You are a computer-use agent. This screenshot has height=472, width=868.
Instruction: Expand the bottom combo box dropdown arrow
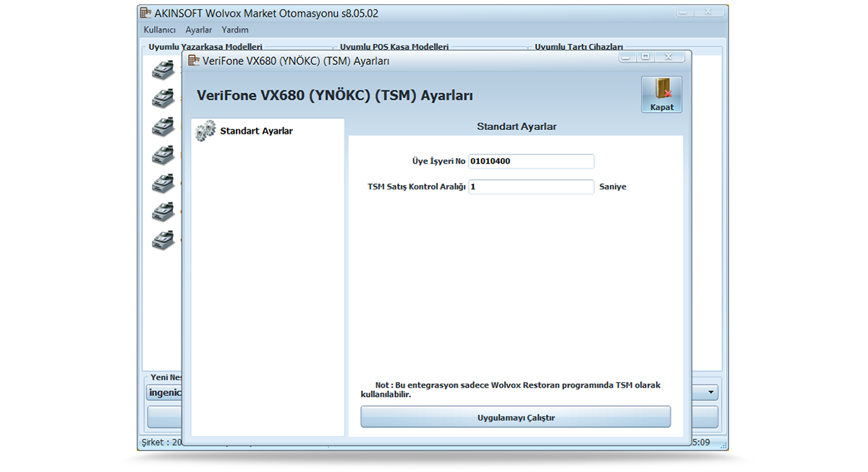[x=712, y=392]
